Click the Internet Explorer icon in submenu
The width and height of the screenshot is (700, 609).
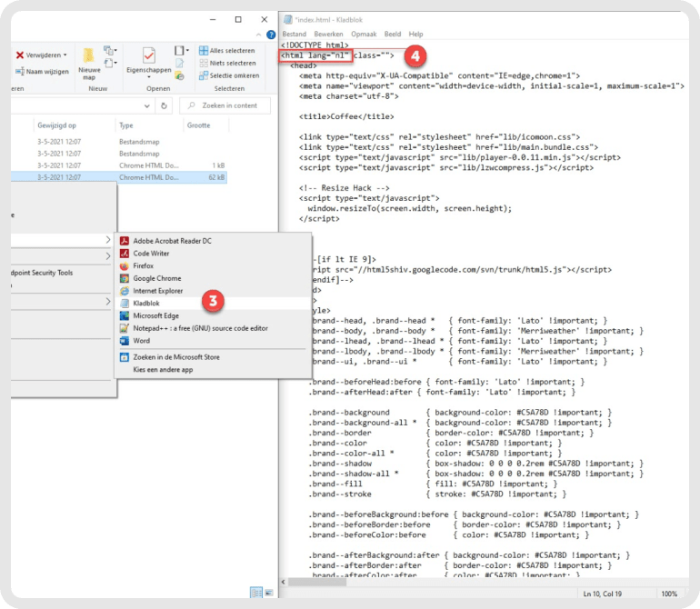click(125, 291)
